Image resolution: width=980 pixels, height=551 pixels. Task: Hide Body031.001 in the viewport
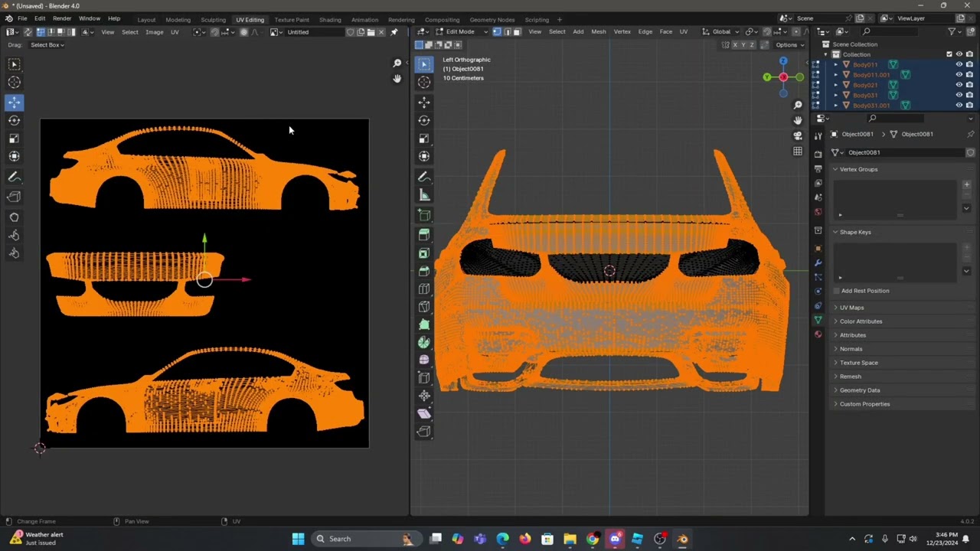(959, 105)
